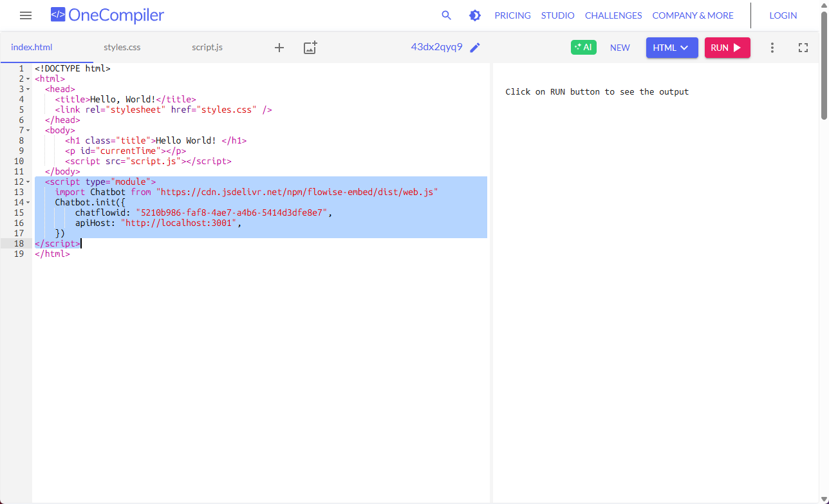Click the NEW button
The image size is (829, 504).
pos(620,48)
